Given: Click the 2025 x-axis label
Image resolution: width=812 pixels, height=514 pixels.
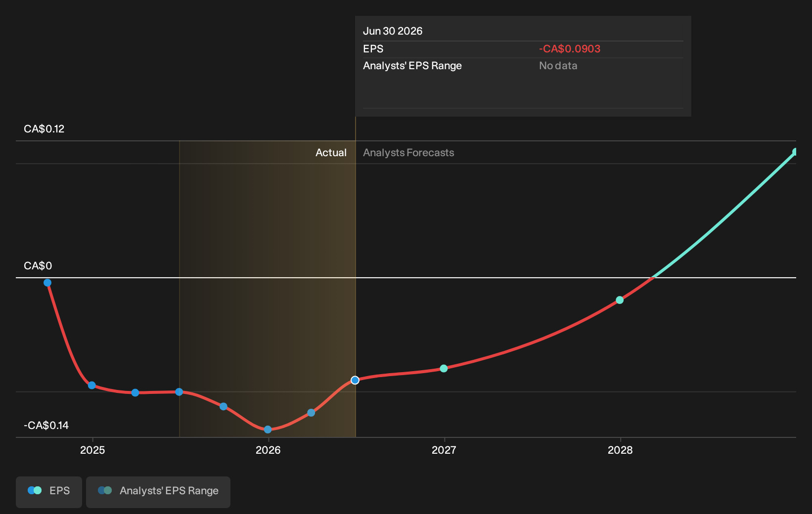Looking at the screenshot, I should coord(92,450).
